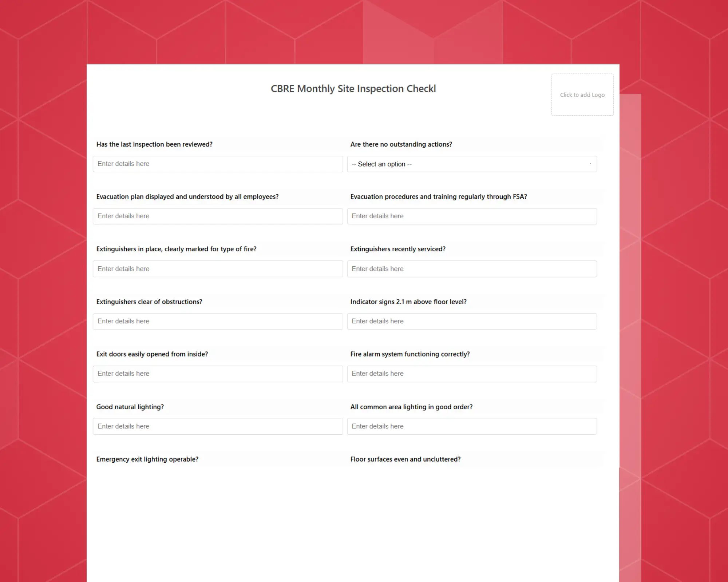Click 'Enter details here' under common area lighting field
Screen dimensions: 728x582
[x=472, y=426]
